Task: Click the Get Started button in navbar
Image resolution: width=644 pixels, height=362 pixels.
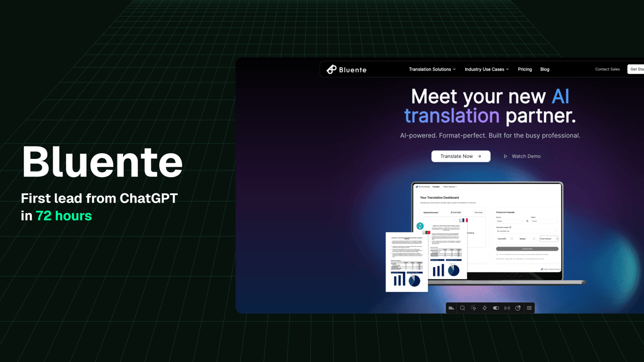Action: (636, 69)
